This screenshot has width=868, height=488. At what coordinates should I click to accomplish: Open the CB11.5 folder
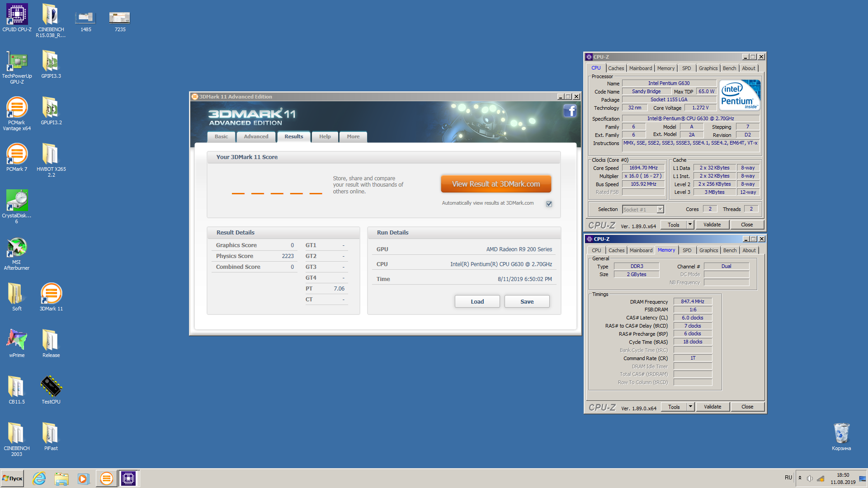17,390
